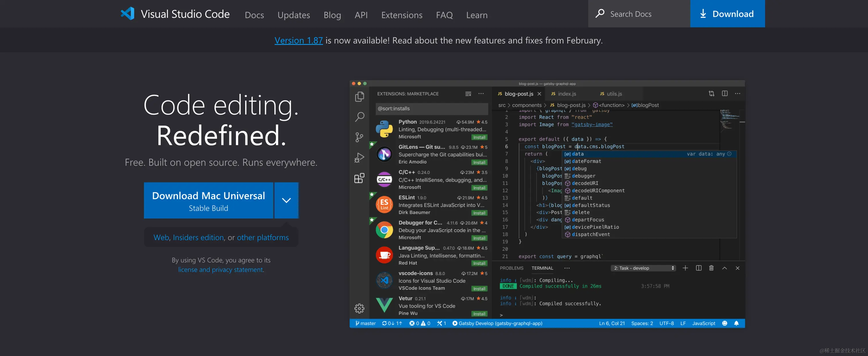Switch to the TERMINAL panel tab
The width and height of the screenshot is (868, 356).
(x=542, y=268)
